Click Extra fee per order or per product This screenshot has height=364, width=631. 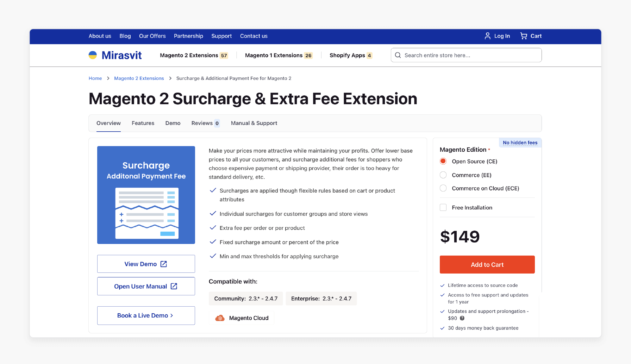(x=262, y=228)
